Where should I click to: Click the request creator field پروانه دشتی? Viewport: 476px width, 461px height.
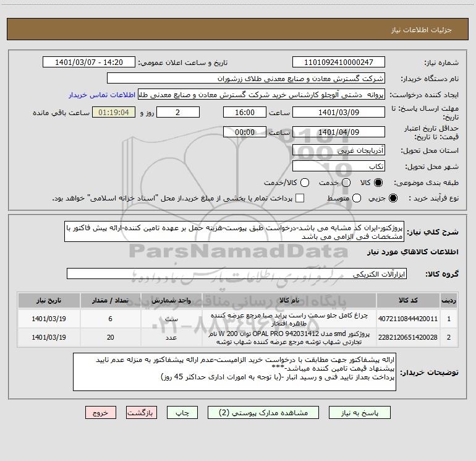coord(261,95)
